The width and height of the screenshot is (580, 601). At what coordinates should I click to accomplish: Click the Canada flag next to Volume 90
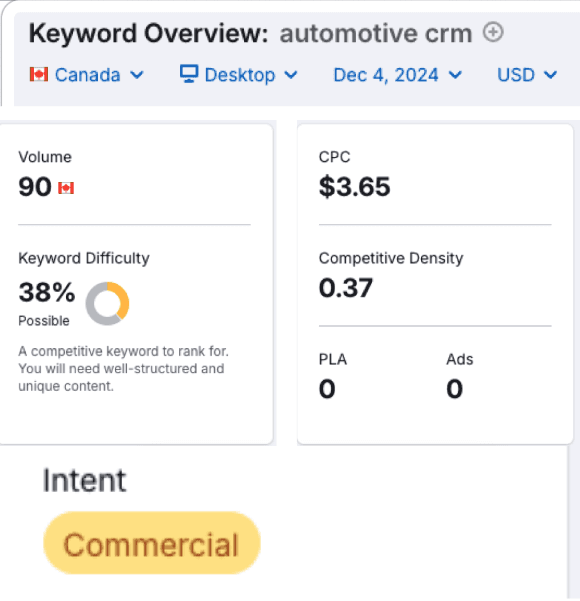coord(66,188)
